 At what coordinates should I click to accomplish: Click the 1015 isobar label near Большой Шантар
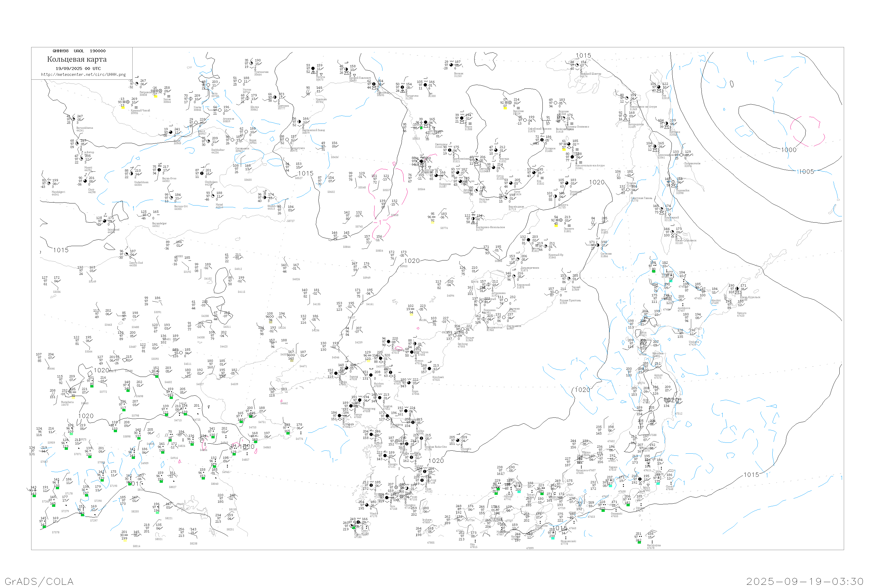(583, 56)
